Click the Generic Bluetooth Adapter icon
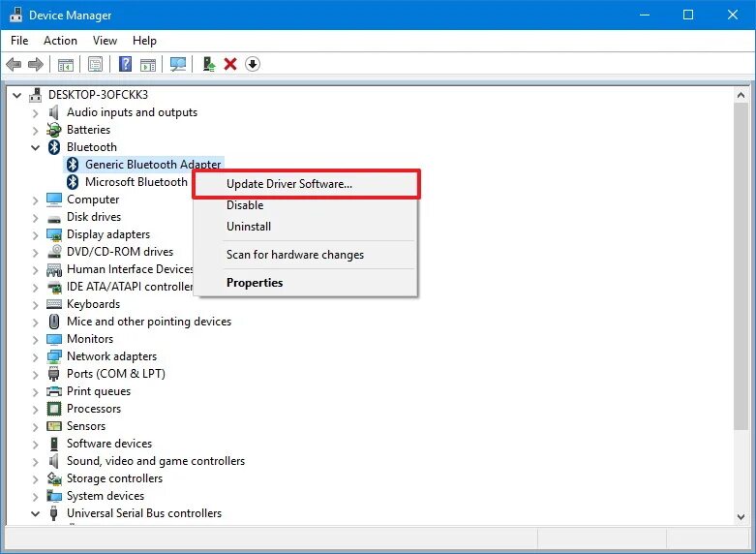Image resolution: width=756 pixels, height=554 pixels. pyautogui.click(x=73, y=165)
